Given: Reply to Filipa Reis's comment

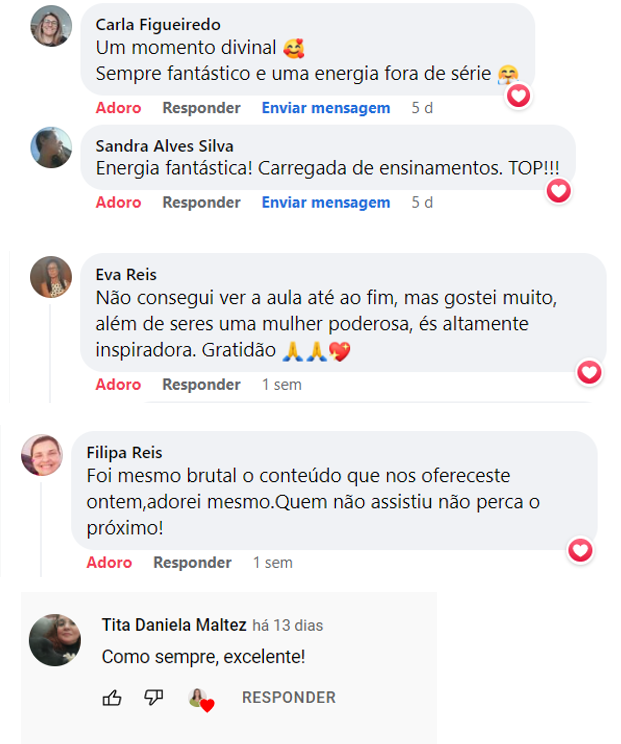Looking at the screenshot, I should (x=192, y=563).
